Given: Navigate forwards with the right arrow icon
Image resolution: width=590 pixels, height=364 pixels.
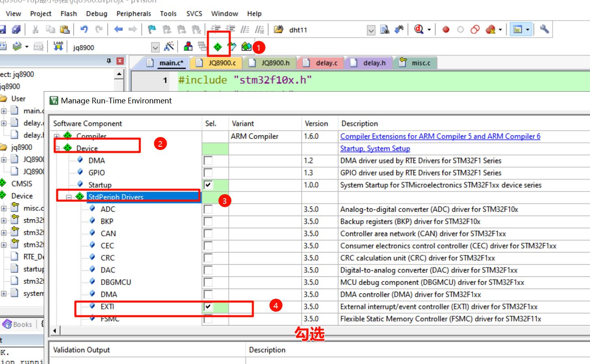Looking at the screenshot, I should 133,29.
